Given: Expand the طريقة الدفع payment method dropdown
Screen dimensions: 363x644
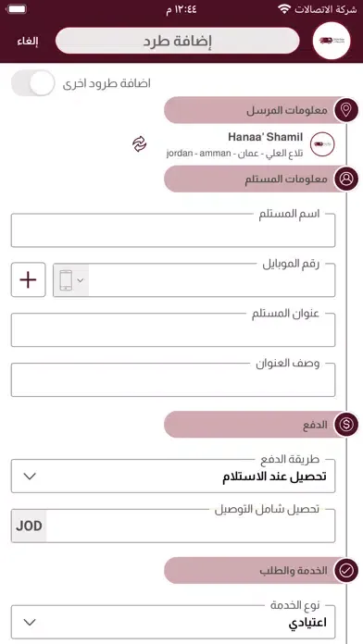Looking at the screenshot, I should tap(173, 477).
